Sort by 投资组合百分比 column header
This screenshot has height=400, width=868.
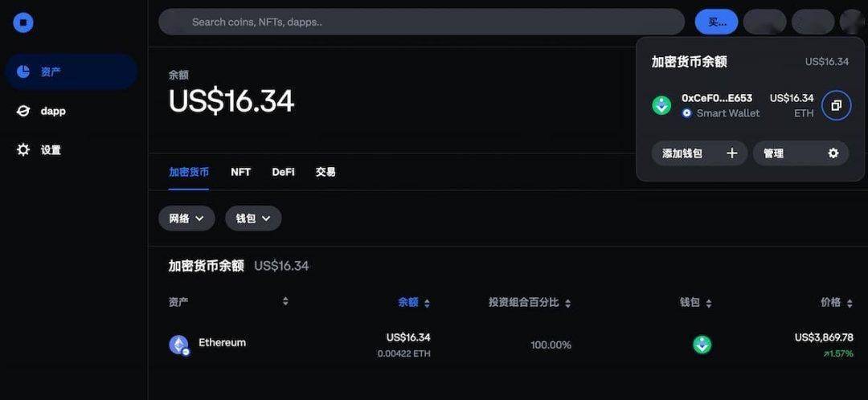point(529,303)
